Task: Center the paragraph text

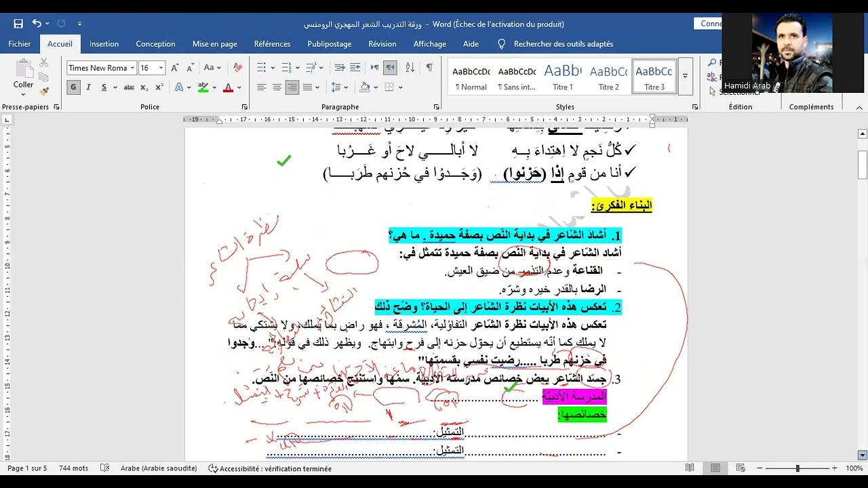Action: [277, 87]
